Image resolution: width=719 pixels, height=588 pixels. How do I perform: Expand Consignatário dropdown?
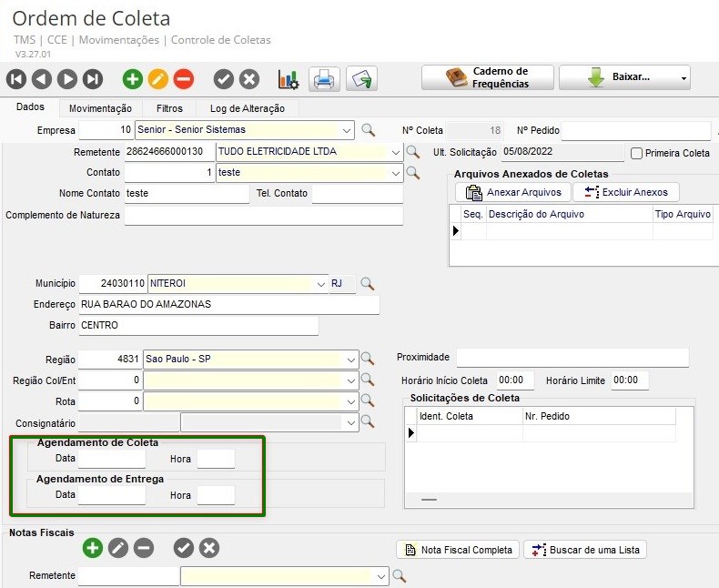coord(351,423)
